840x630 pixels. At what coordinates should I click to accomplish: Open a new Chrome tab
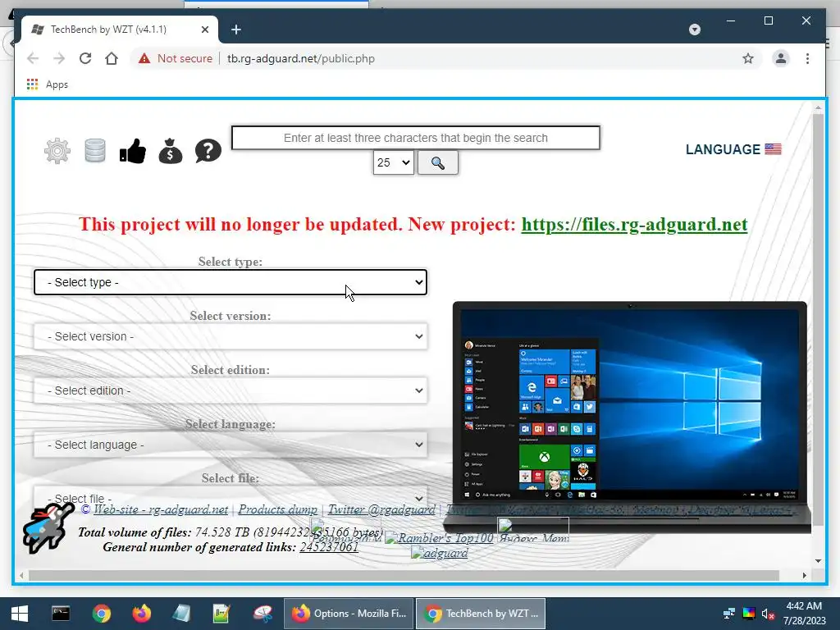point(235,30)
